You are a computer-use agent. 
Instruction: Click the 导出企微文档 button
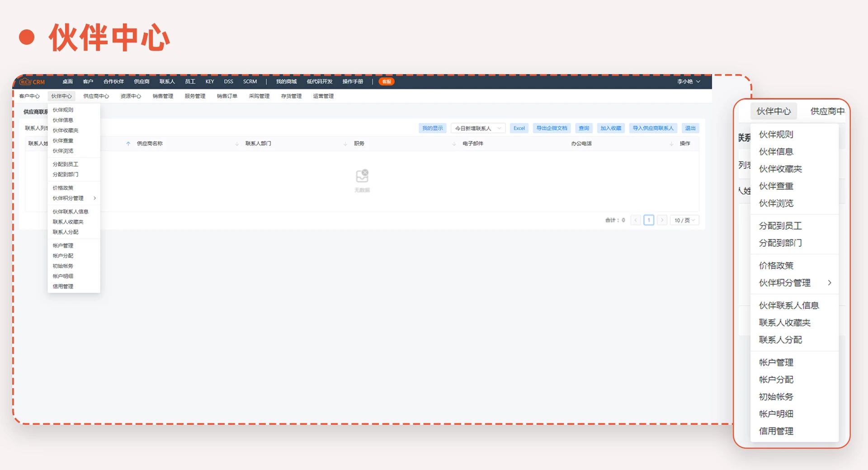[x=552, y=128]
